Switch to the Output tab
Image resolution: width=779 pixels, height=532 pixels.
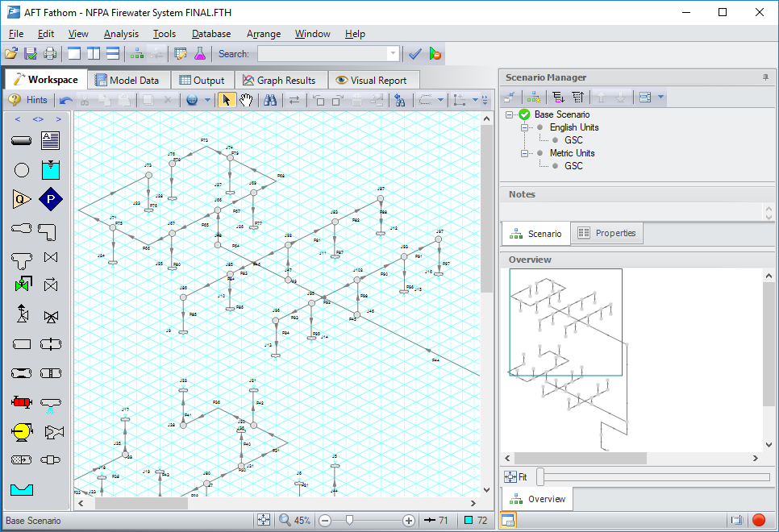[x=202, y=80]
